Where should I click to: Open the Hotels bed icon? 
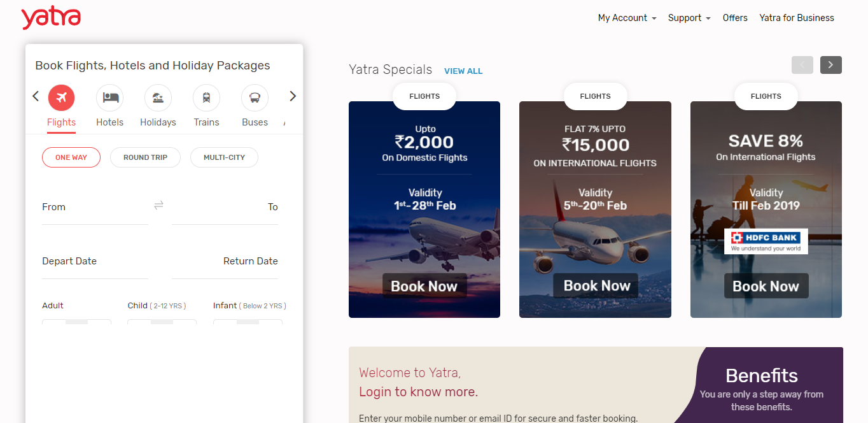click(110, 98)
